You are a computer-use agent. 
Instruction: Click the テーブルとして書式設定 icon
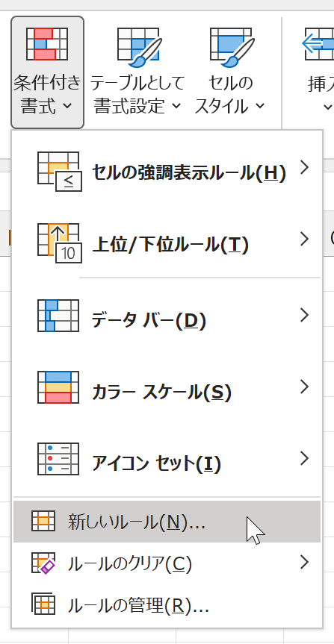(x=140, y=47)
